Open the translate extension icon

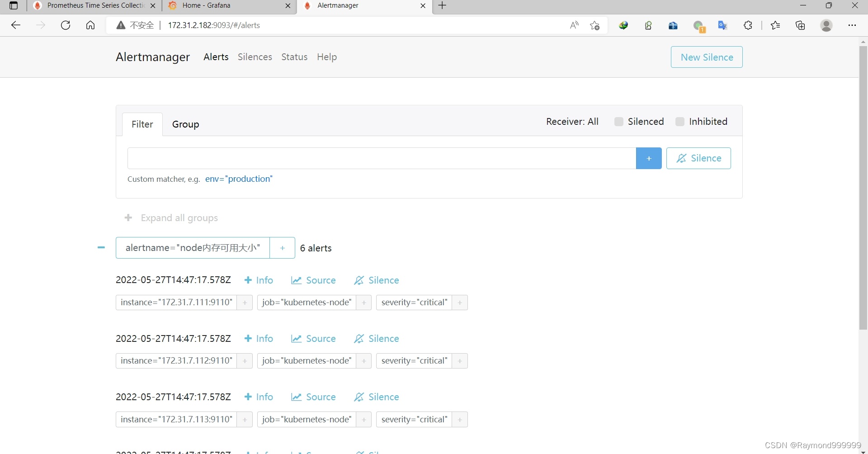coord(722,25)
